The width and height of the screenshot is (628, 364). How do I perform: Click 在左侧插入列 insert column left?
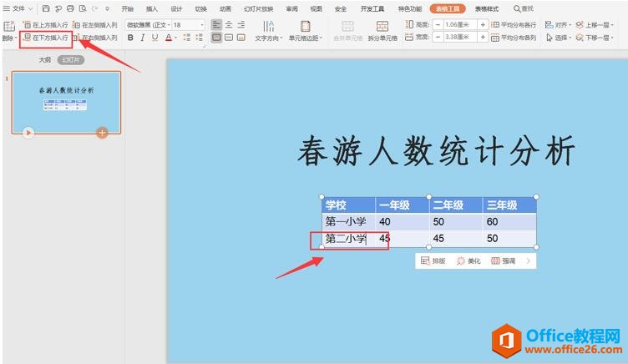coord(95,25)
